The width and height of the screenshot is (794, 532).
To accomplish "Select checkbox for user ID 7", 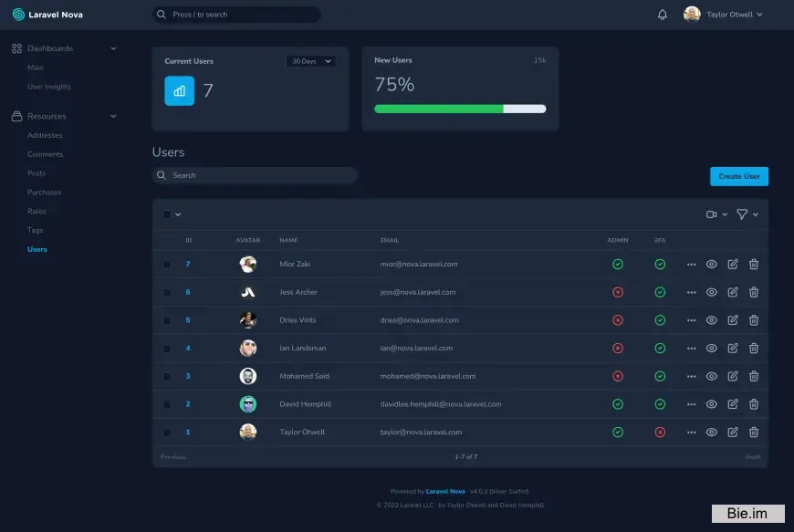I will click(167, 265).
